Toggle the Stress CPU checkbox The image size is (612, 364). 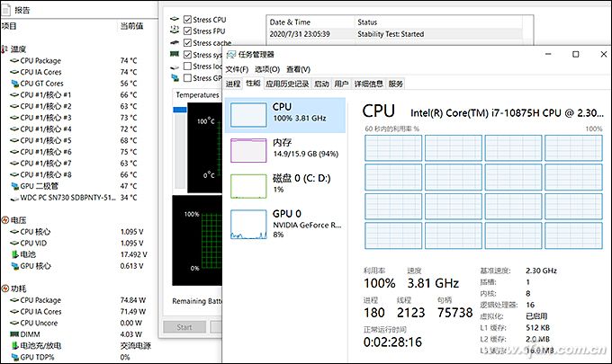(x=187, y=19)
